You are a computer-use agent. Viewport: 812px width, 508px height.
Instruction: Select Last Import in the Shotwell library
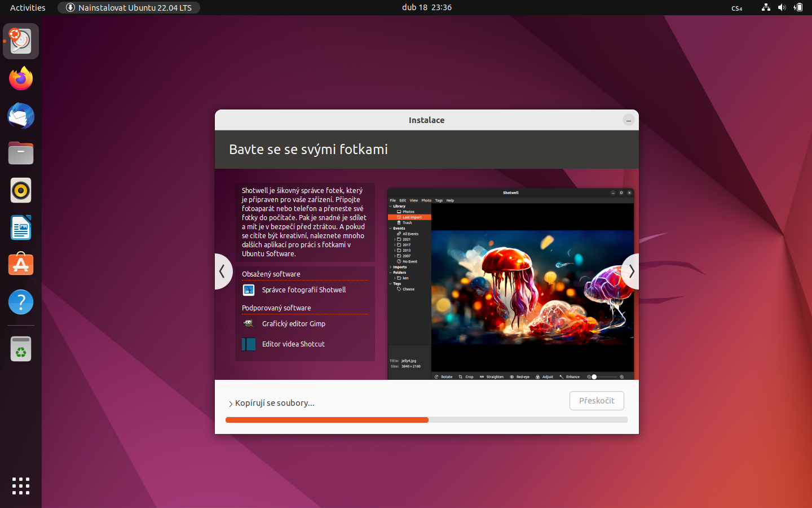pos(411,217)
